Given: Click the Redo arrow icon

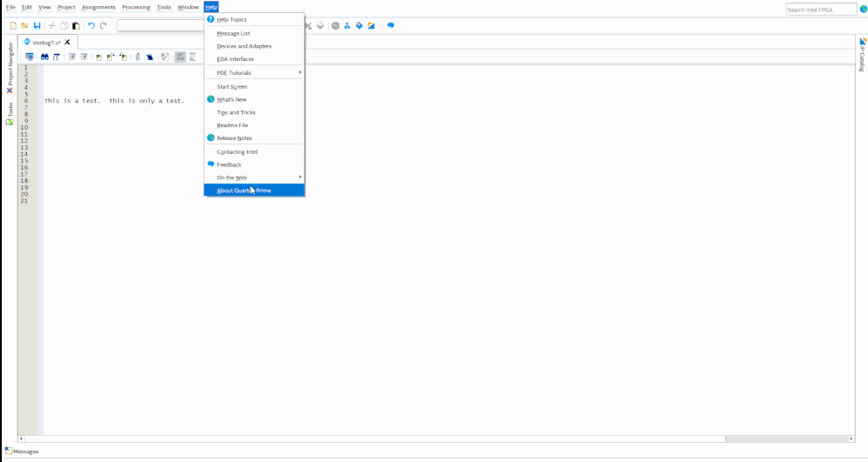Looking at the screenshot, I should click(x=103, y=25).
